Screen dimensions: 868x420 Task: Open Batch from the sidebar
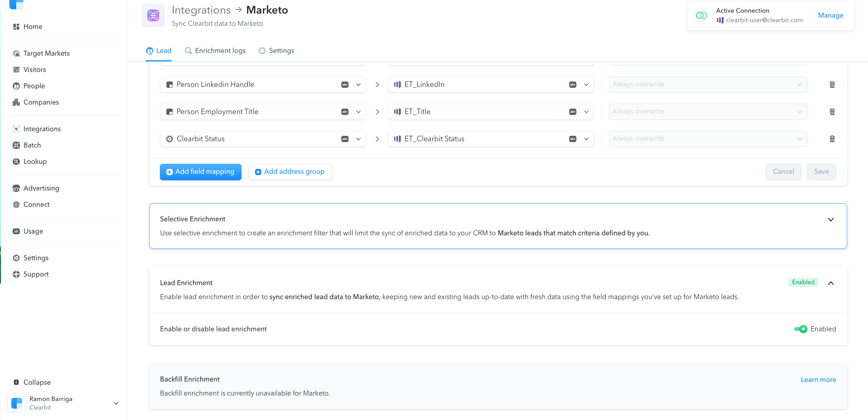click(x=32, y=145)
